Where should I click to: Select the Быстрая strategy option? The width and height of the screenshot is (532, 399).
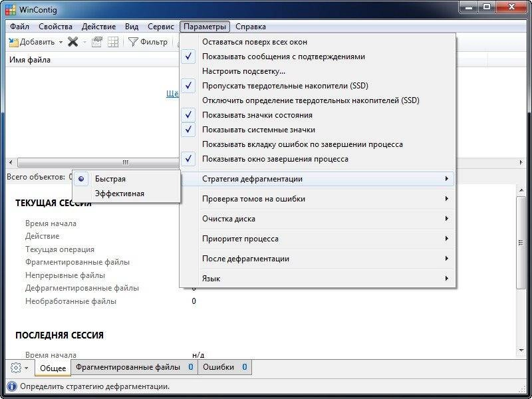[126, 179]
